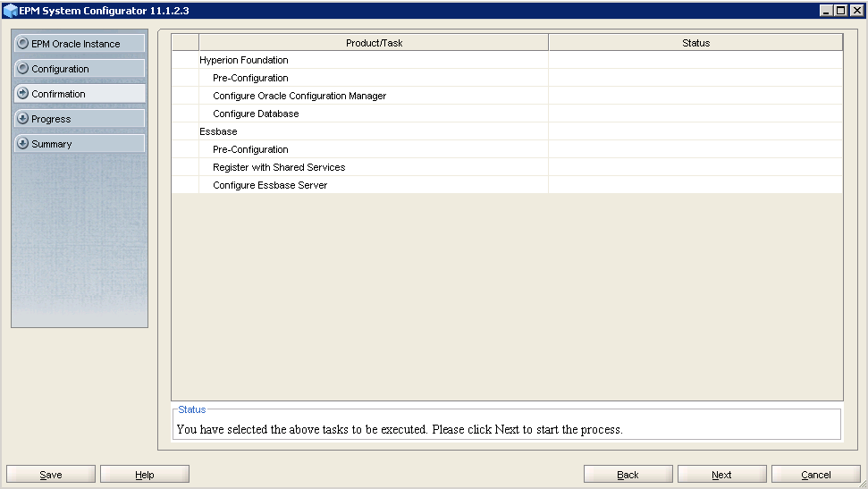Select the Essbase product row
The width and height of the screenshot is (868, 489).
507,131
